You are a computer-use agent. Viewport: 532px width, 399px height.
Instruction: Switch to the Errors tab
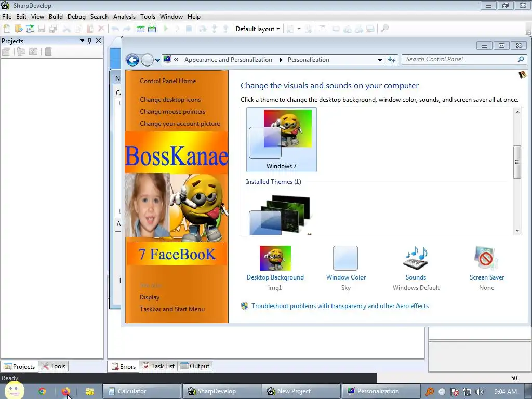click(124, 366)
